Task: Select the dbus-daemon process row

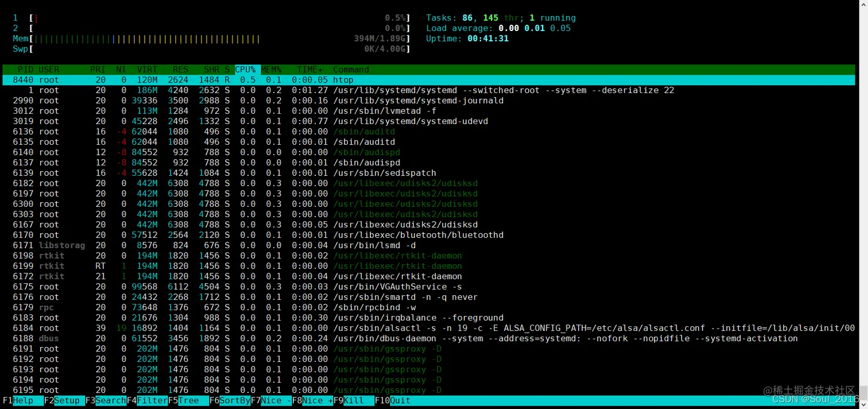Action: click(429, 338)
